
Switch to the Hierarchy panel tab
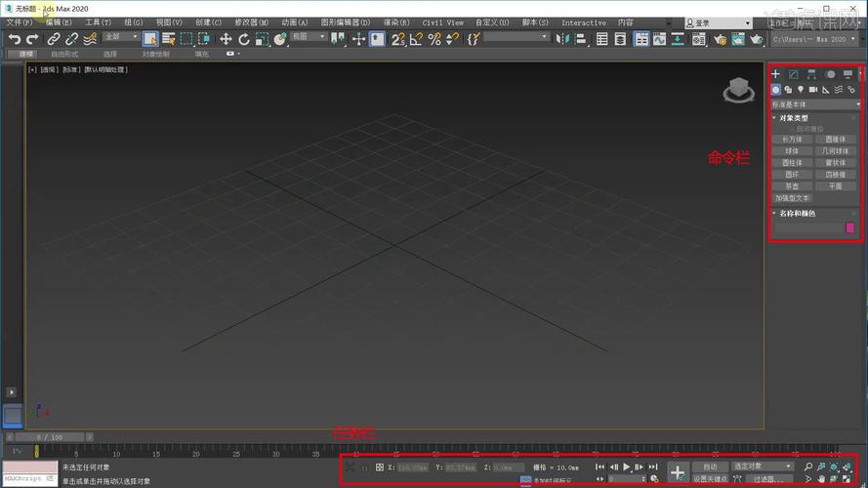point(811,74)
